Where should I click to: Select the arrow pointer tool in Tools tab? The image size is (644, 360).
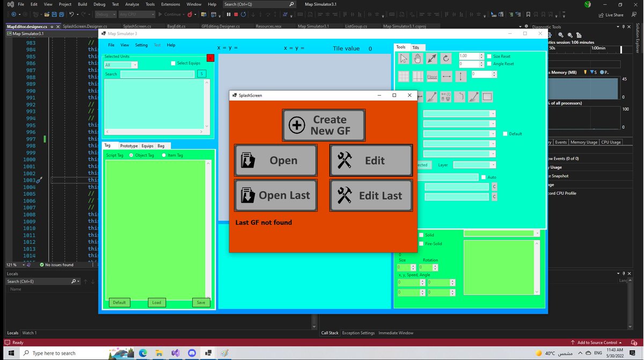pos(404,58)
